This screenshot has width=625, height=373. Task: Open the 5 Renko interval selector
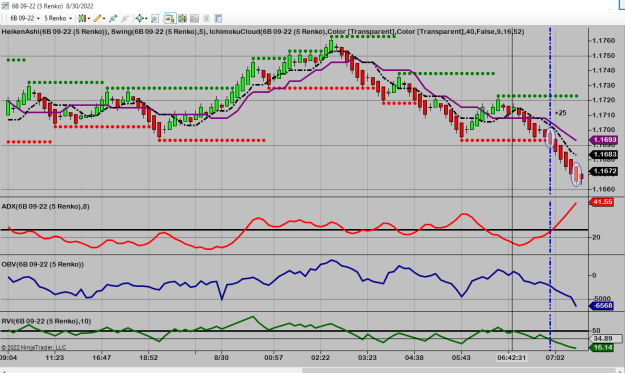(58, 18)
